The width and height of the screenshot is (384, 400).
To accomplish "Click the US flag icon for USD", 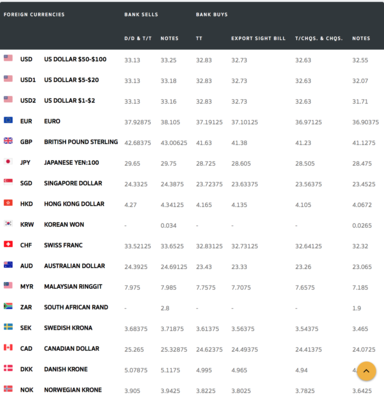I will point(8,58).
